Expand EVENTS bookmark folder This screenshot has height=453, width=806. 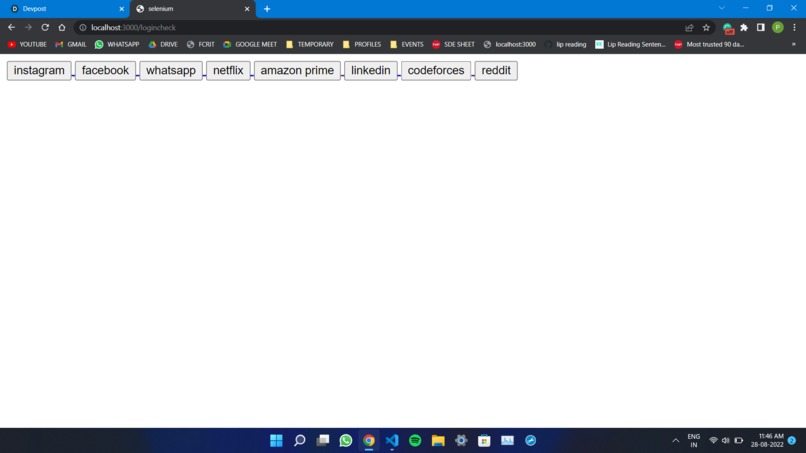(407, 44)
